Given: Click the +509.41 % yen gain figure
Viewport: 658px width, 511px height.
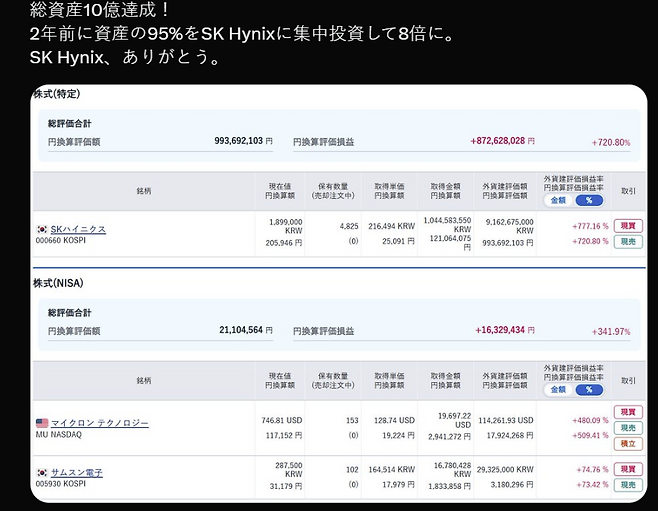Looking at the screenshot, I should [x=590, y=435].
